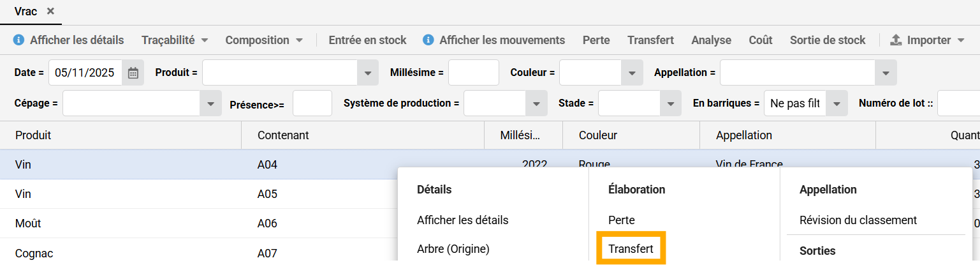Open the Produit filter dropdown arrow
The width and height of the screenshot is (980, 265).
(x=367, y=73)
